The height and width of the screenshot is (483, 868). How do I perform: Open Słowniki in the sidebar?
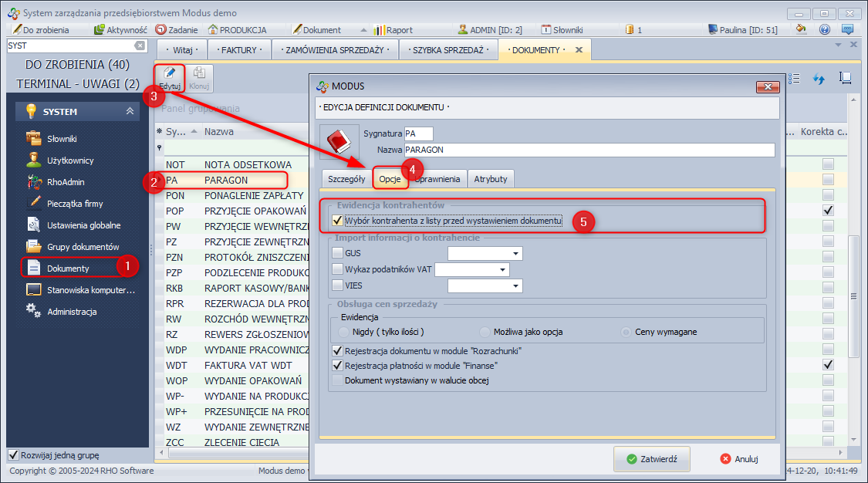coord(62,139)
